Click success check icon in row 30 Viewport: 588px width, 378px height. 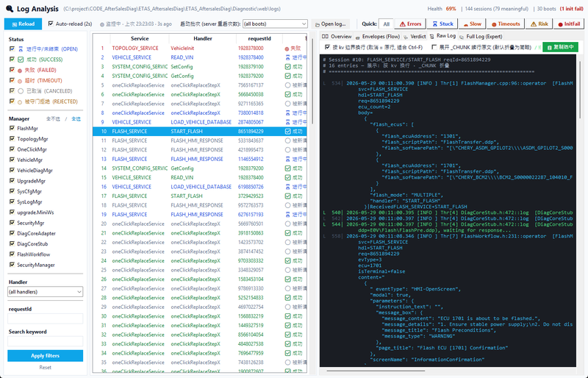(x=287, y=316)
